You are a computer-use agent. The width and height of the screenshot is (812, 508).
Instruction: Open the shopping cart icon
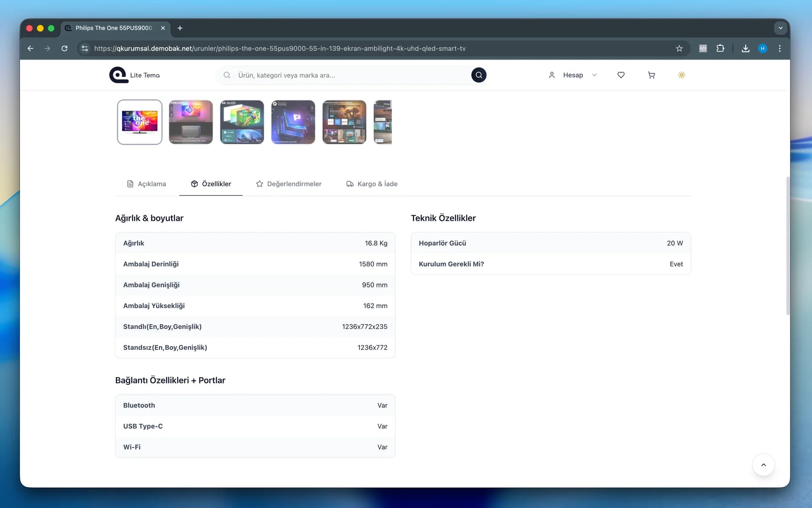pos(651,75)
